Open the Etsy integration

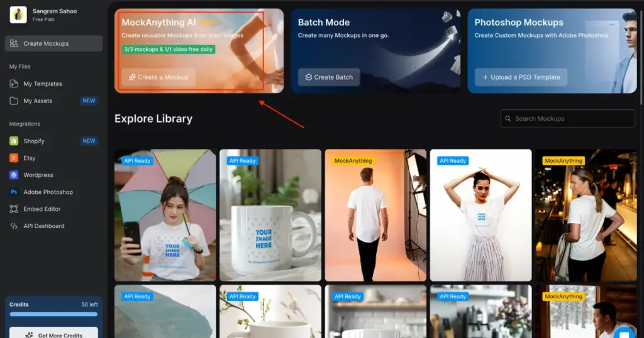coord(29,158)
